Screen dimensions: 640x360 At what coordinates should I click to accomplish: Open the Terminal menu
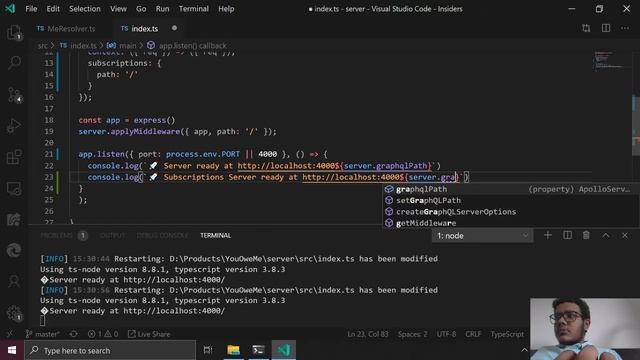coord(193,9)
